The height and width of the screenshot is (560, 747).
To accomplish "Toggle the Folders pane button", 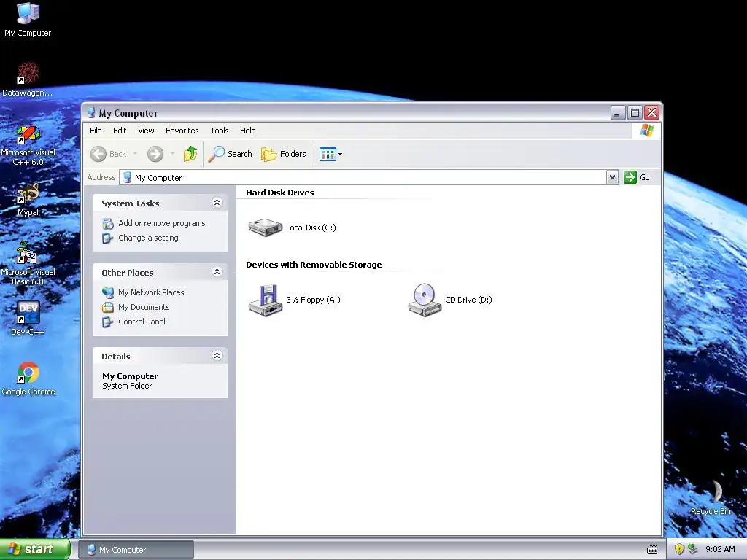I will (x=284, y=154).
